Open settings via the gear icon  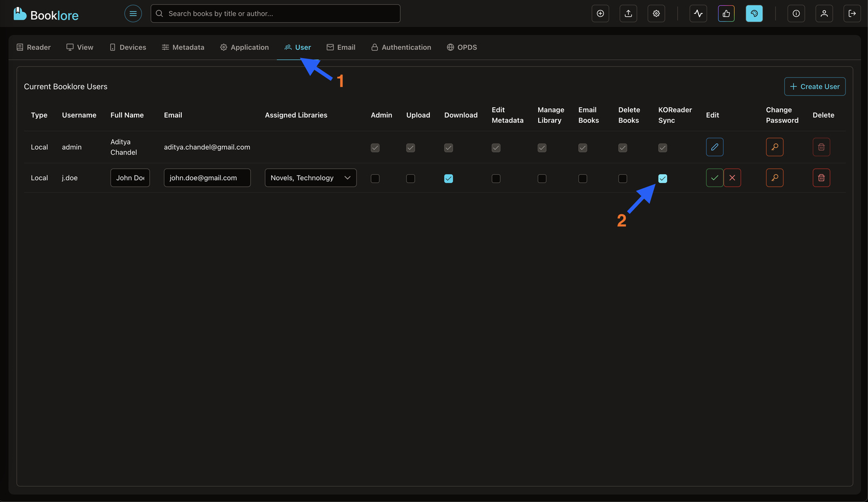(656, 13)
